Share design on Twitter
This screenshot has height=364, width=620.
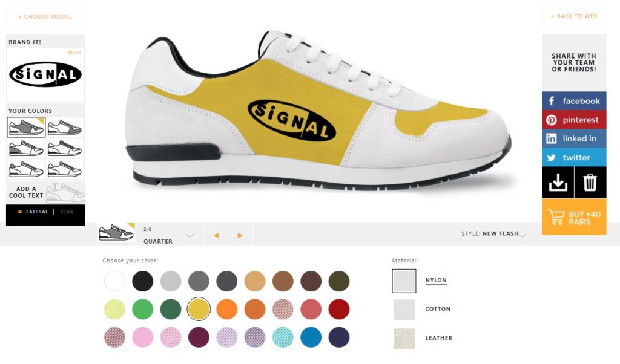pyautogui.click(x=574, y=158)
